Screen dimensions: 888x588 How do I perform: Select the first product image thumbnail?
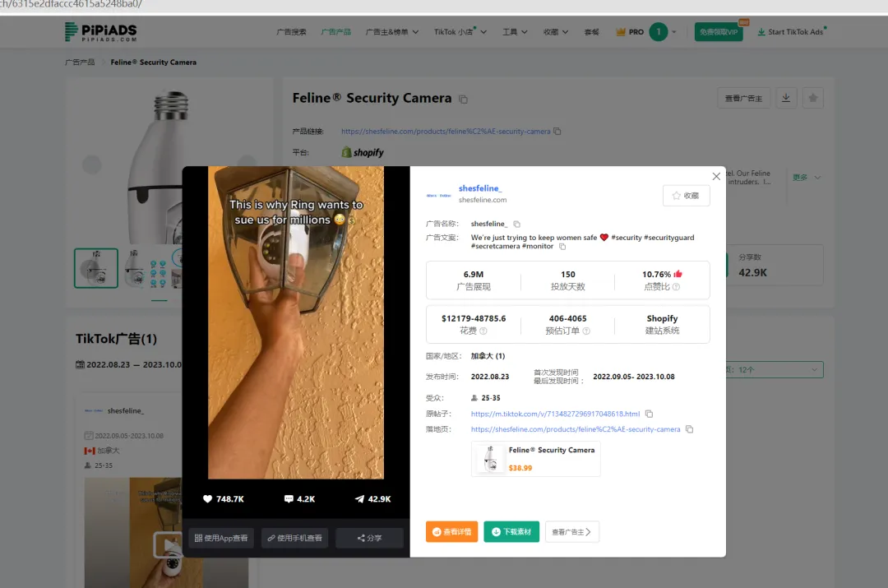[96, 268]
